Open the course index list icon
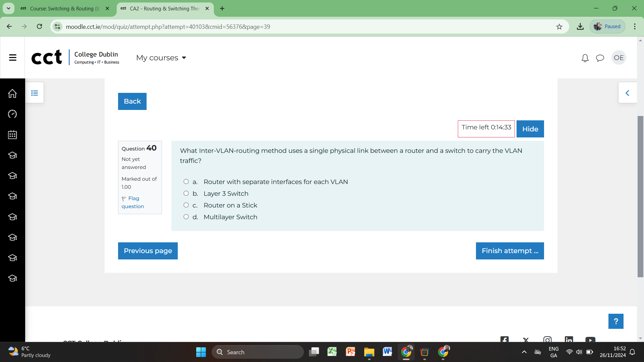 [x=35, y=93]
